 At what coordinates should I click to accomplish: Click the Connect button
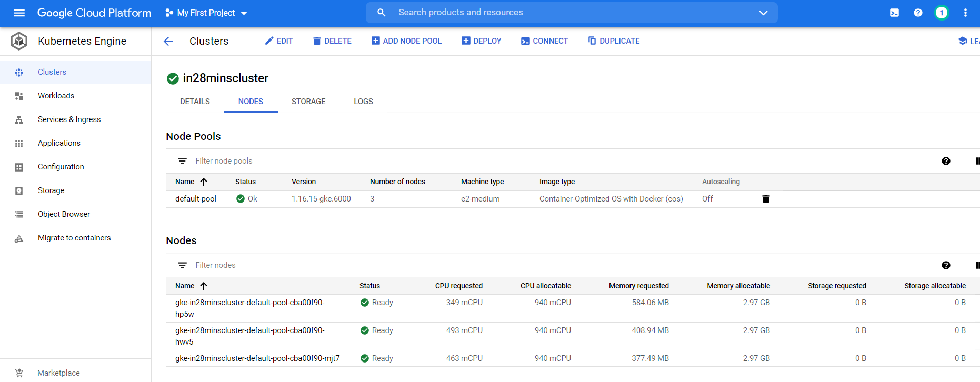pos(544,41)
